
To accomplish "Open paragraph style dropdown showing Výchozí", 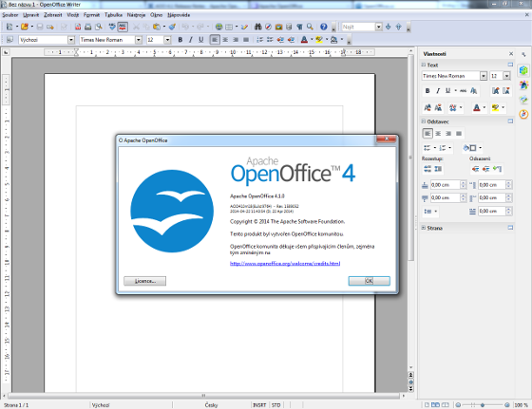I will [71, 40].
